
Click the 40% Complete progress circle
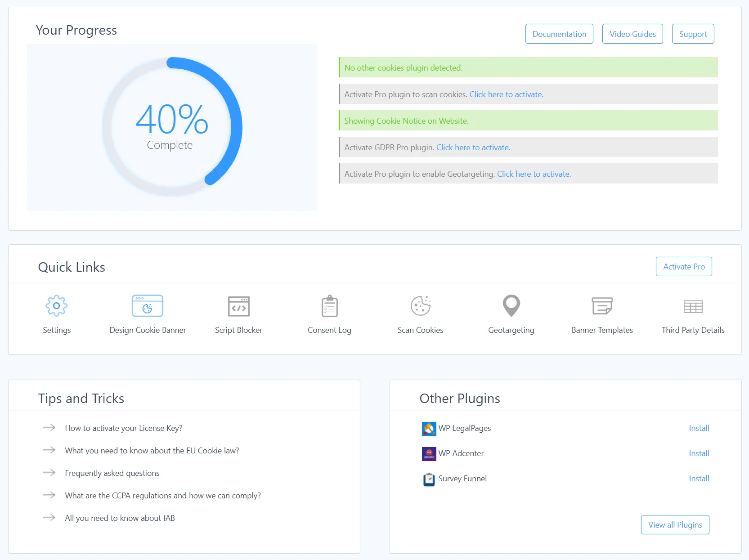pos(172,127)
